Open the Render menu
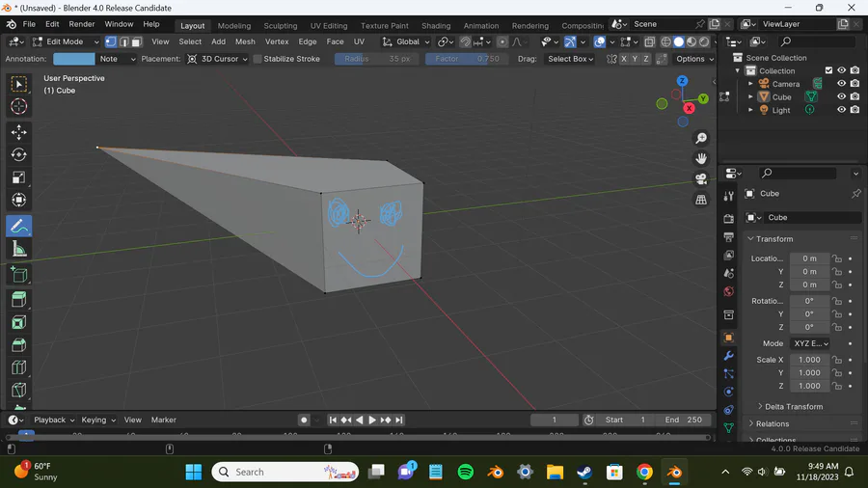 (x=81, y=24)
